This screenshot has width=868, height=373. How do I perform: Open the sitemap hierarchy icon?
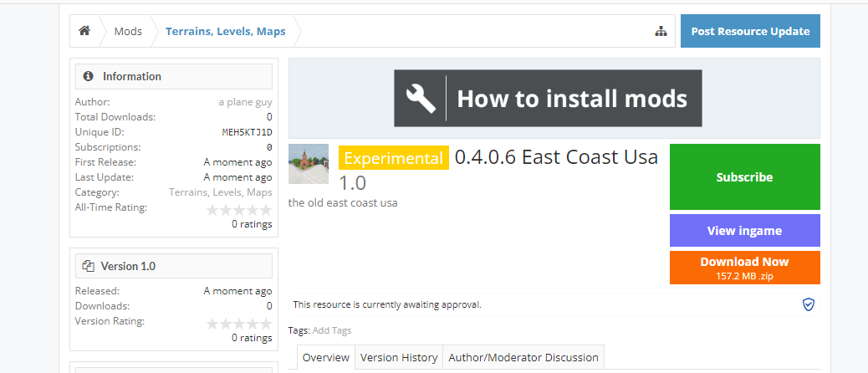[661, 32]
